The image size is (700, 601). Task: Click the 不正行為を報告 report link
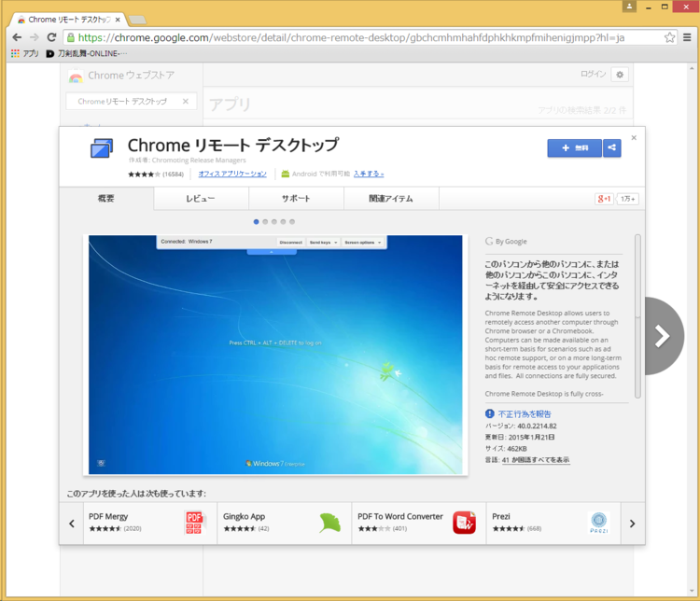click(525, 414)
